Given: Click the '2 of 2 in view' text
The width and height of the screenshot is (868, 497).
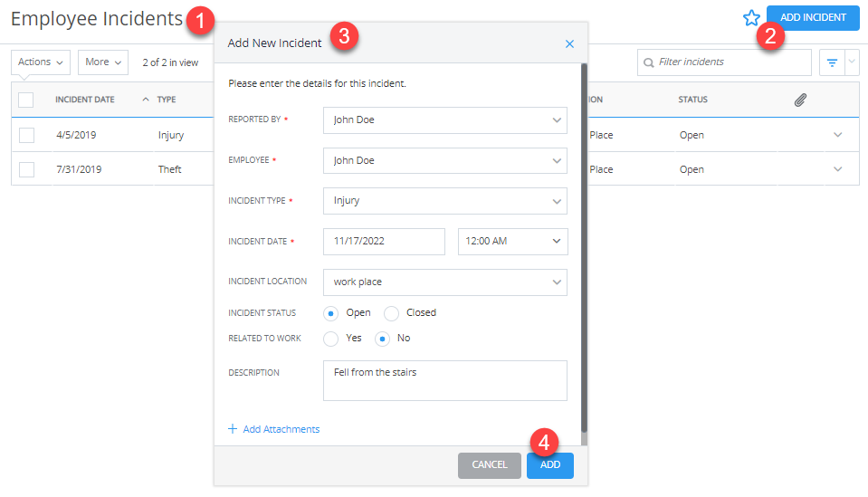Looking at the screenshot, I should (x=170, y=62).
